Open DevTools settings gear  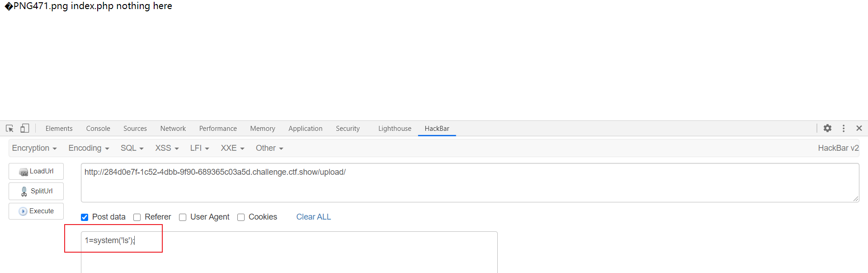(x=827, y=128)
